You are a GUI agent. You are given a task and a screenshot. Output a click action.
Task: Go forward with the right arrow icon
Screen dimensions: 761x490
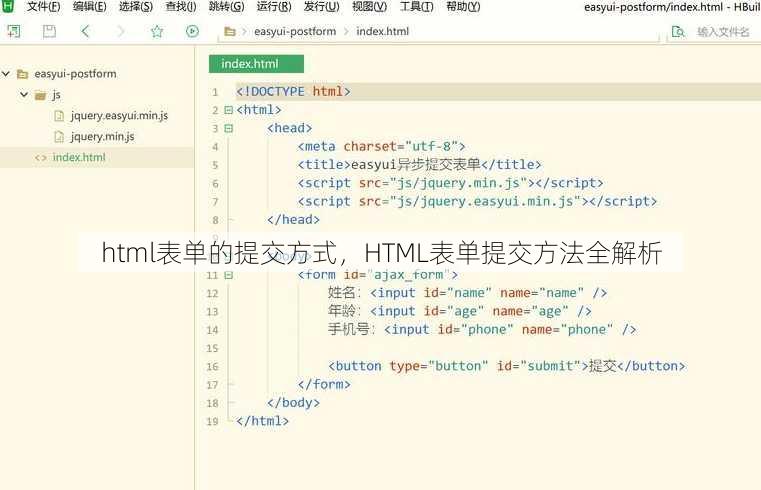120,32
